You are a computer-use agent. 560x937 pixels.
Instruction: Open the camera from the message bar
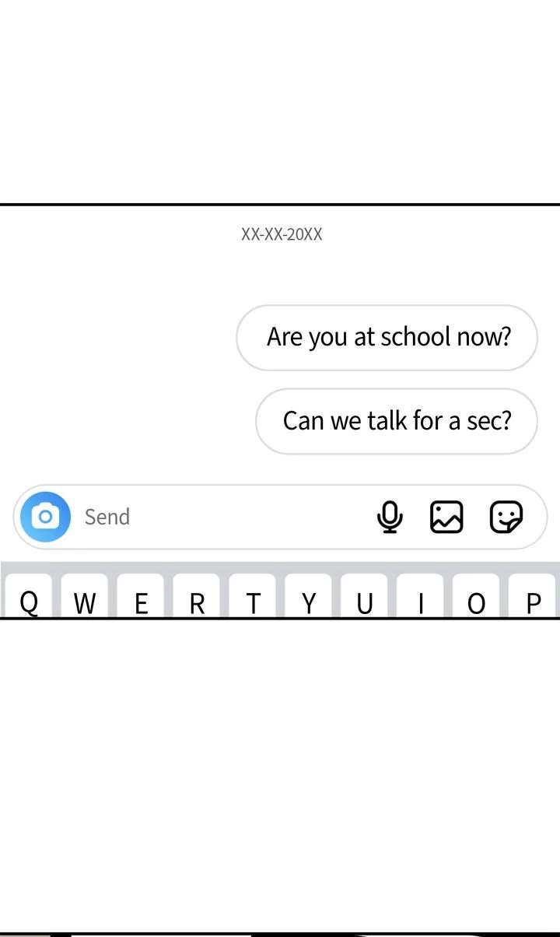click(x=45, y=517)
